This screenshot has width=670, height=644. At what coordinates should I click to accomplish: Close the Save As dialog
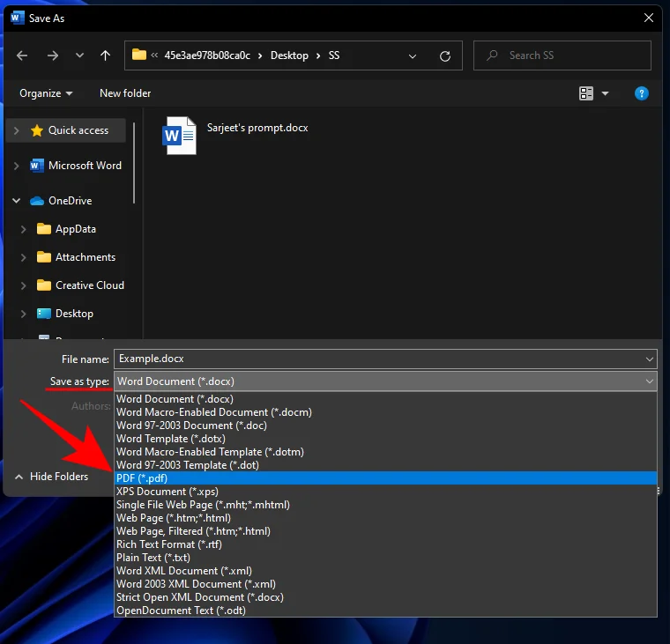(649, 18)
